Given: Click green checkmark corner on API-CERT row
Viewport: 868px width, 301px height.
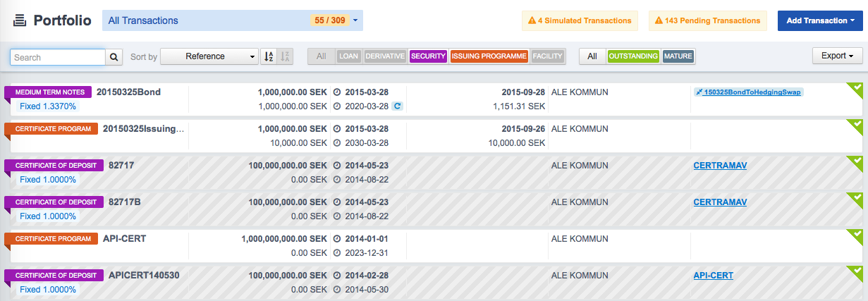Looking at the screenshot, I should 855,236.
